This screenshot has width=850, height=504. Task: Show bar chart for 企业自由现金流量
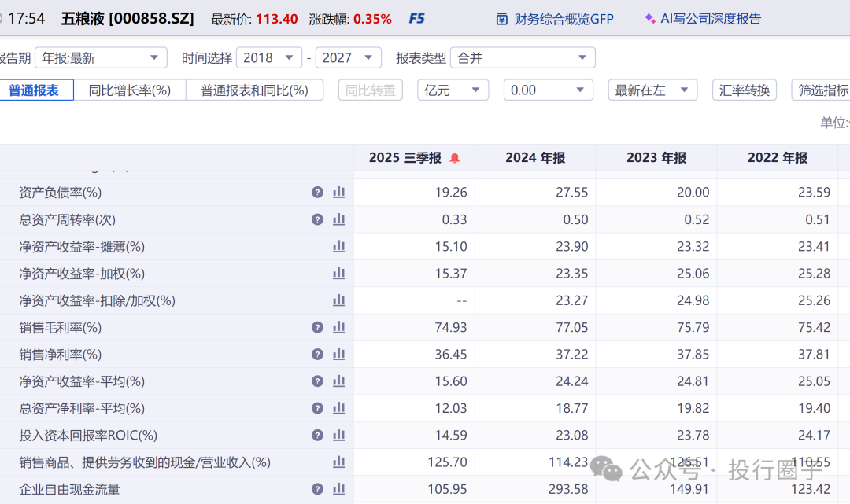338,489
